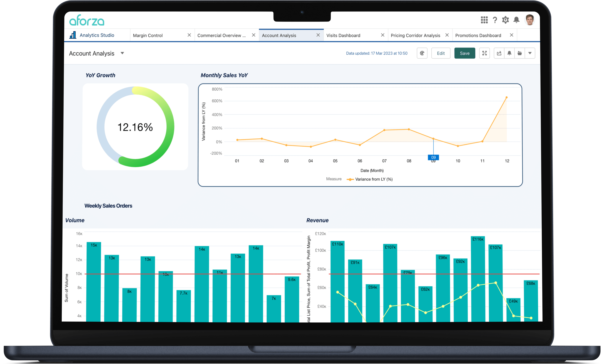Click the Edit button
The image size is (605, 364).
(x=440, y=53)
